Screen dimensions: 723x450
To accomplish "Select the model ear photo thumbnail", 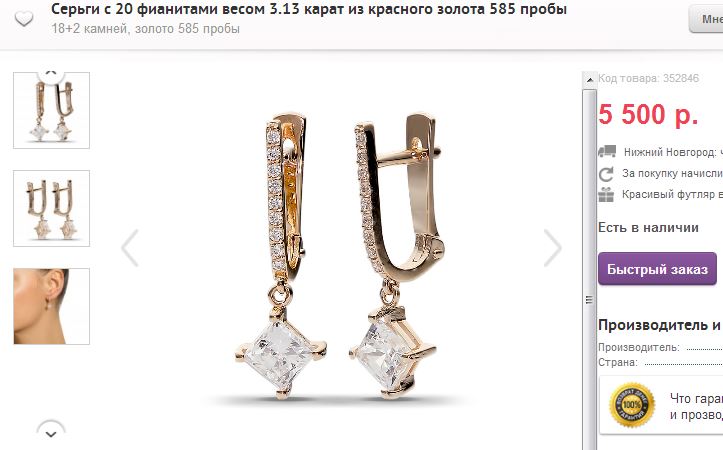I will point(51,306).
